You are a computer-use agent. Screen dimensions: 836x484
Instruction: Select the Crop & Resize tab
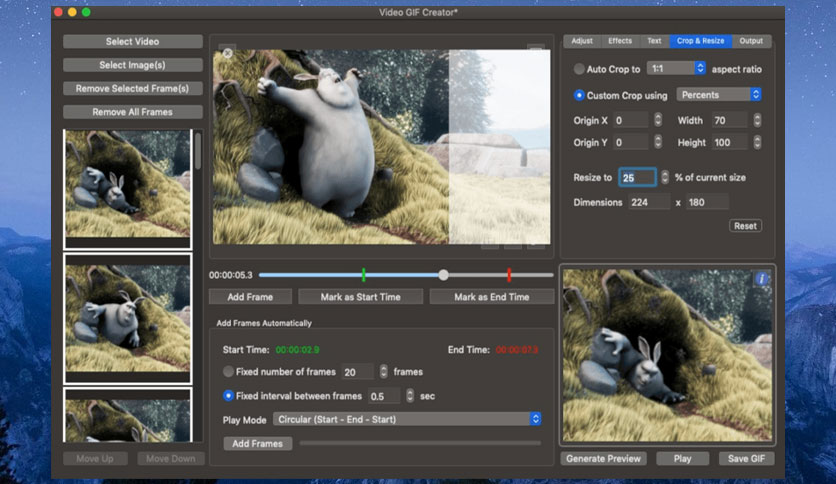pos(701,41)
